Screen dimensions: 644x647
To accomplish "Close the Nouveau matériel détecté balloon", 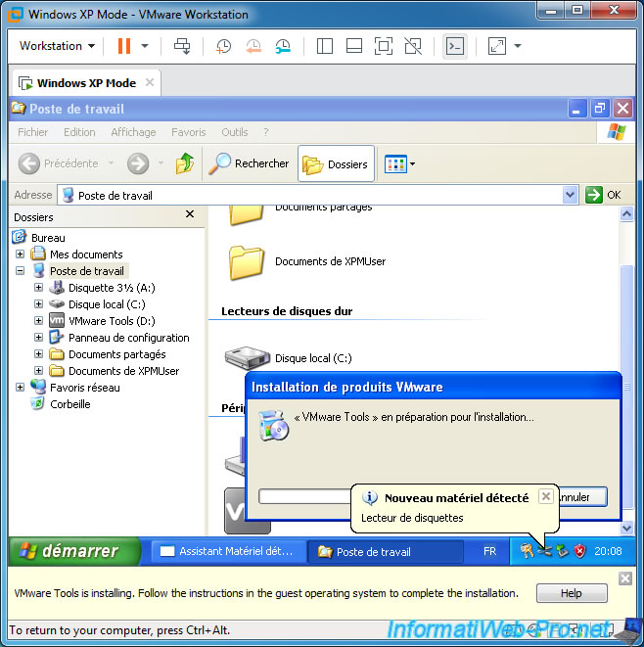I will (545, 496).
